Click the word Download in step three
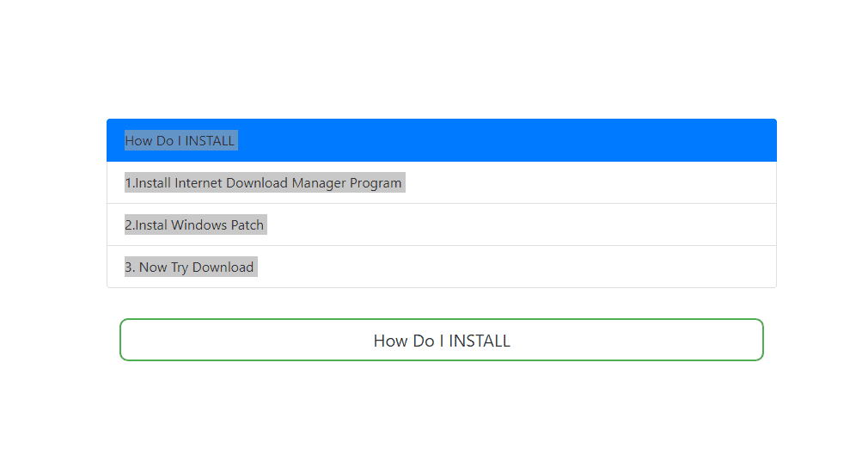This screenshot has height=461, width=868. click(223, 267)
